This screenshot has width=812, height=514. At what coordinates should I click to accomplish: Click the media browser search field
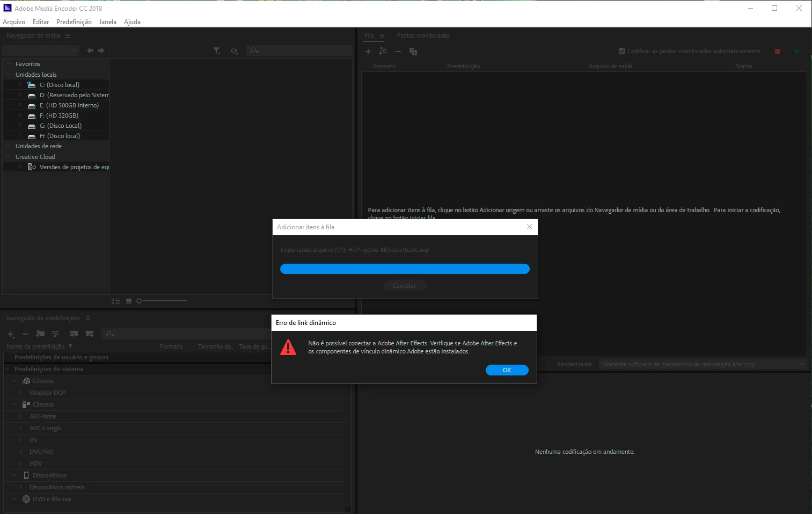pos(299,50)
